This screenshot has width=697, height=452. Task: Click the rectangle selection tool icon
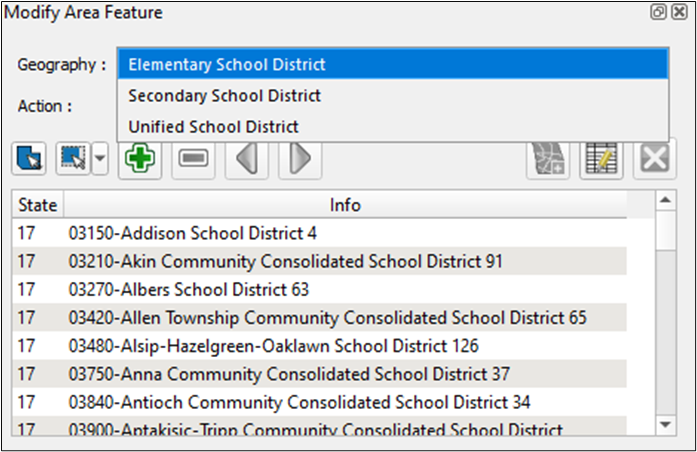tap(73, 159)
